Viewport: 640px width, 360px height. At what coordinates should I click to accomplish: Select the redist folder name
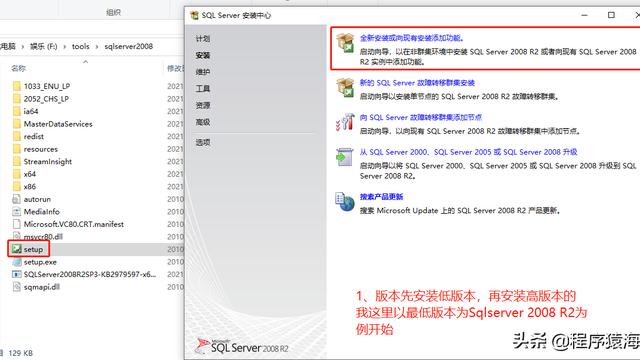coord(33,136)
